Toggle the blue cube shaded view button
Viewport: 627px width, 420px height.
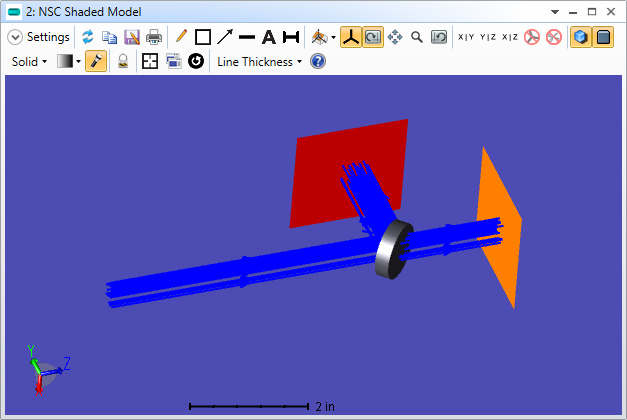click(x=580, y=37)
